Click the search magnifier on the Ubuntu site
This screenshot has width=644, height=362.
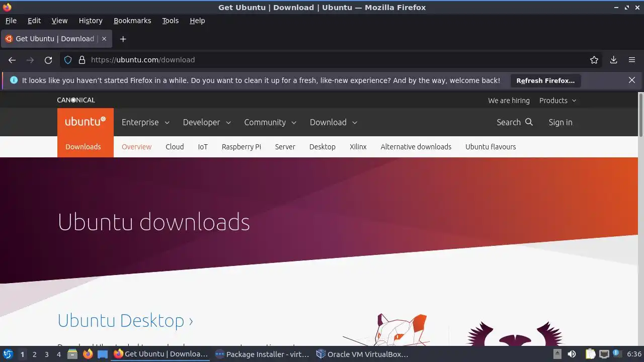[529, 122]
